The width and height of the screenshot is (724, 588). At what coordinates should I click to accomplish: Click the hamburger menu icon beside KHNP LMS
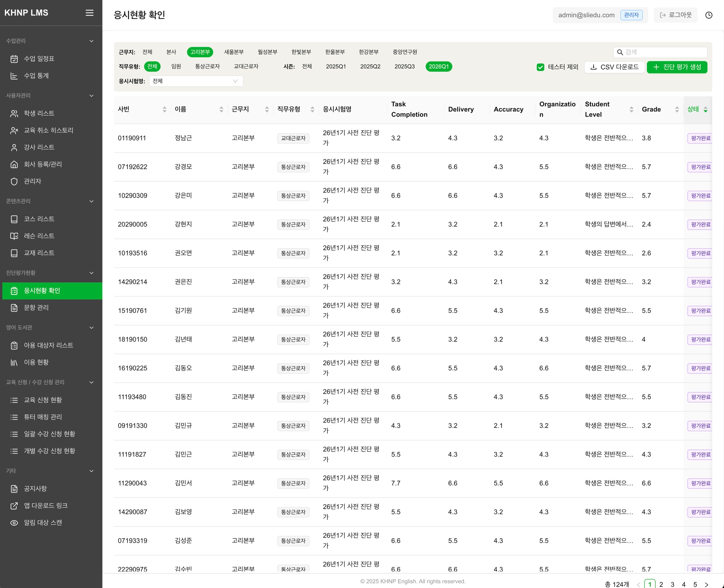(89, 13)
